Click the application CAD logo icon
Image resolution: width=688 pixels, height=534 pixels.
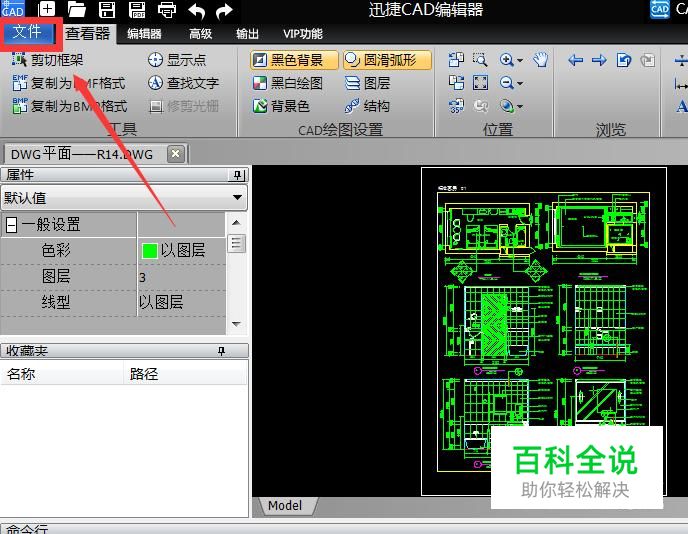click(x=12, y=9)
